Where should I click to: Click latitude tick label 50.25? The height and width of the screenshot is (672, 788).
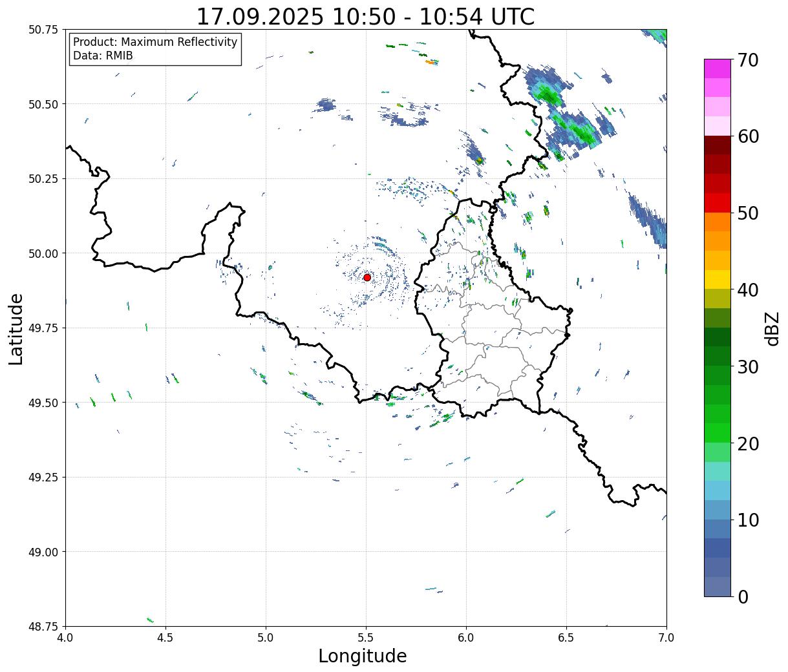(43, 178)
